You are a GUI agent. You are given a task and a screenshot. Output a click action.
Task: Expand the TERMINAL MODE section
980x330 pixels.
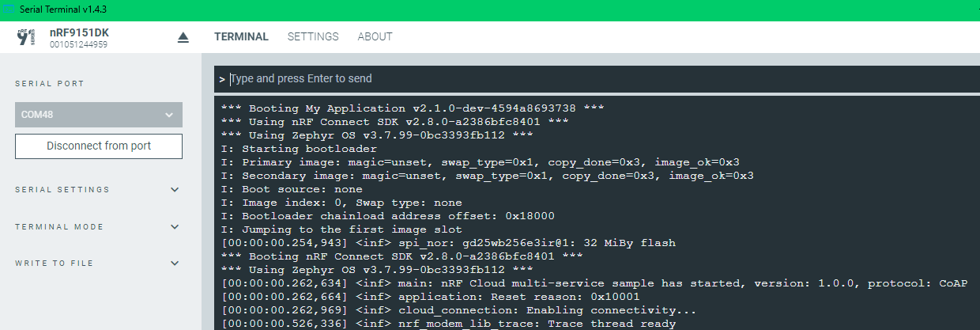(99, 226)
